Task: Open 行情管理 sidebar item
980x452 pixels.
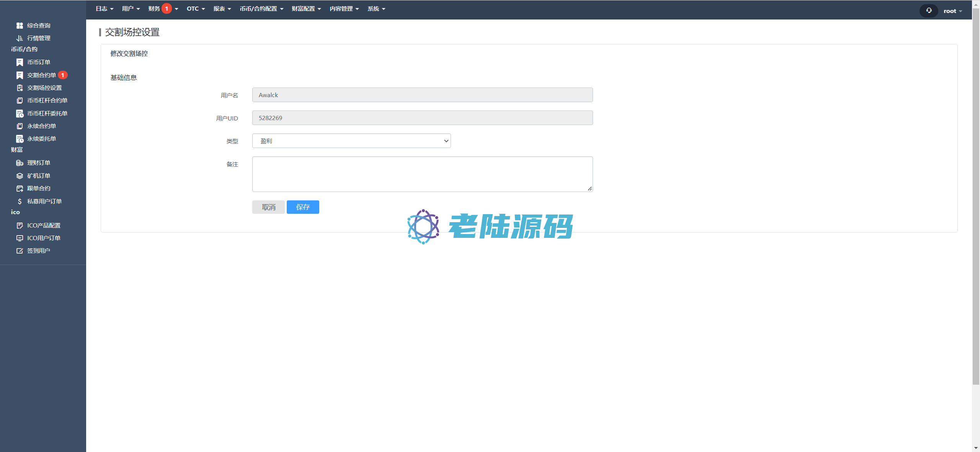Action: click(x=39, y=38)
